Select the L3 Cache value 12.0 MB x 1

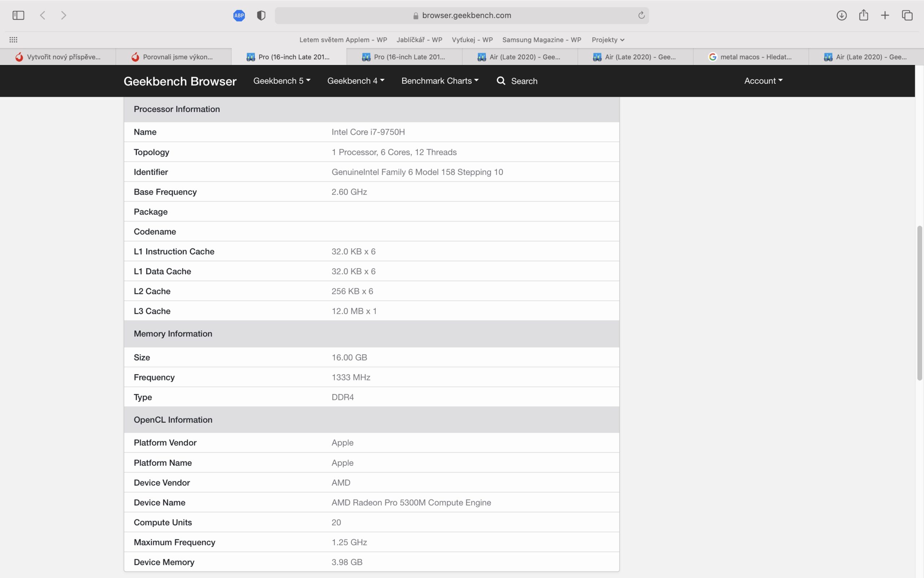tap(354, 311)
